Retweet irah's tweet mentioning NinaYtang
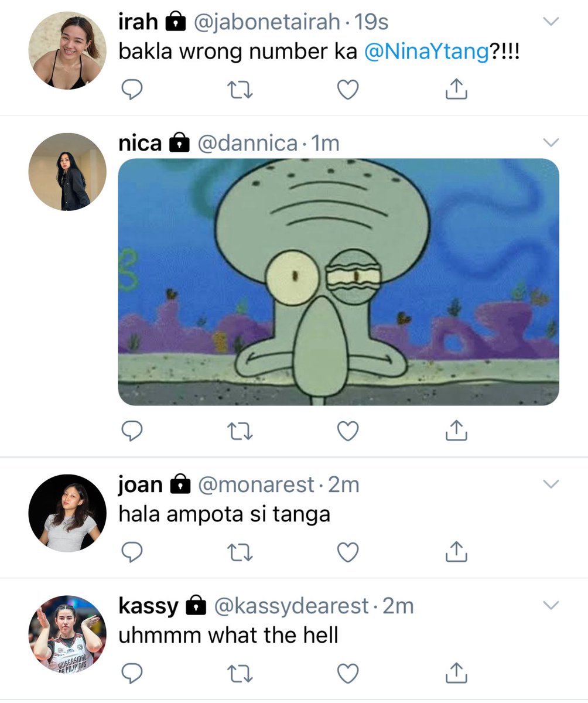 239,90
